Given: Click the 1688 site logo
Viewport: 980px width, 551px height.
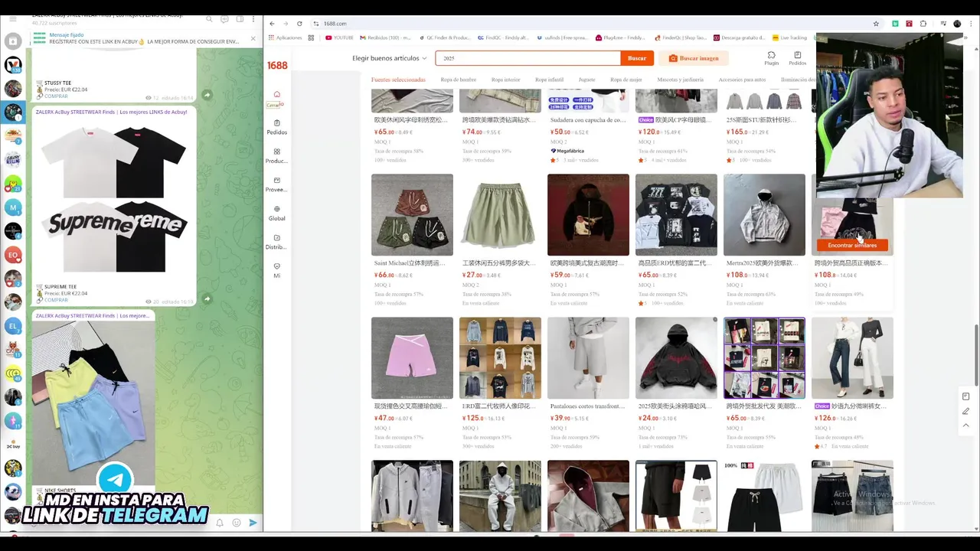Looking at the screenshot, I should tap(277, 66).
